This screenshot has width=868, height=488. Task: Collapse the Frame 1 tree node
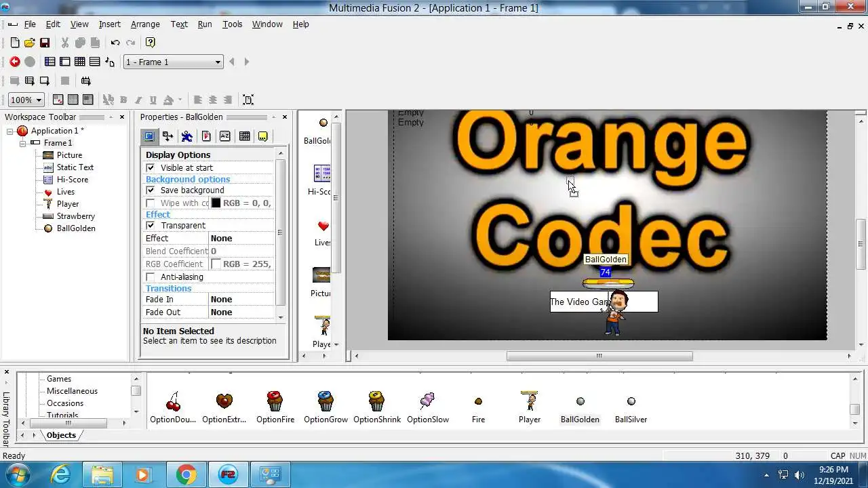(22, 143)
